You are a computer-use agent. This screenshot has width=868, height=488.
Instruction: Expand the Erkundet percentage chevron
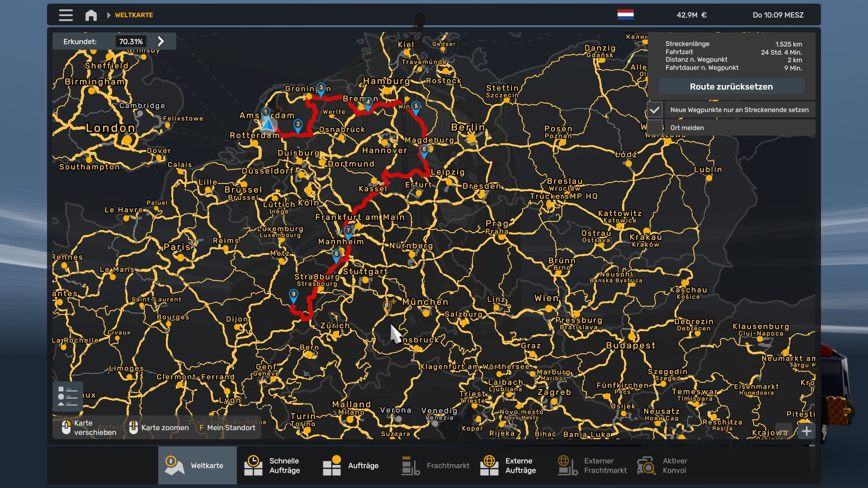coord(161,42)
